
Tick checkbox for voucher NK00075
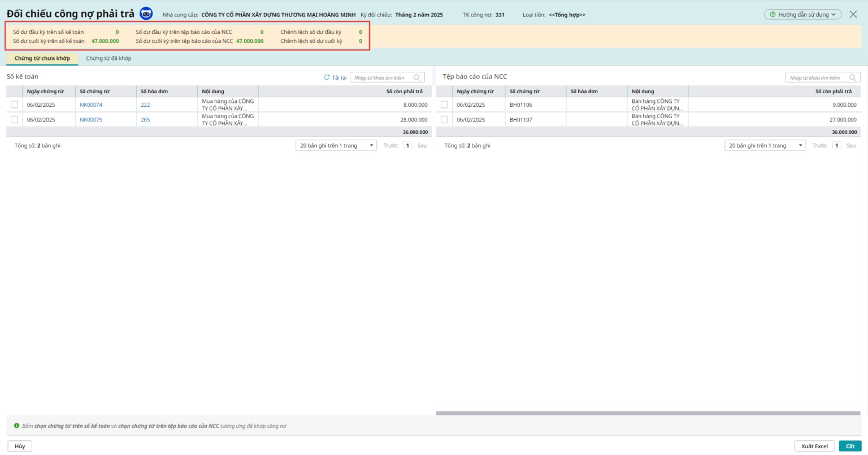click(15, 119)
